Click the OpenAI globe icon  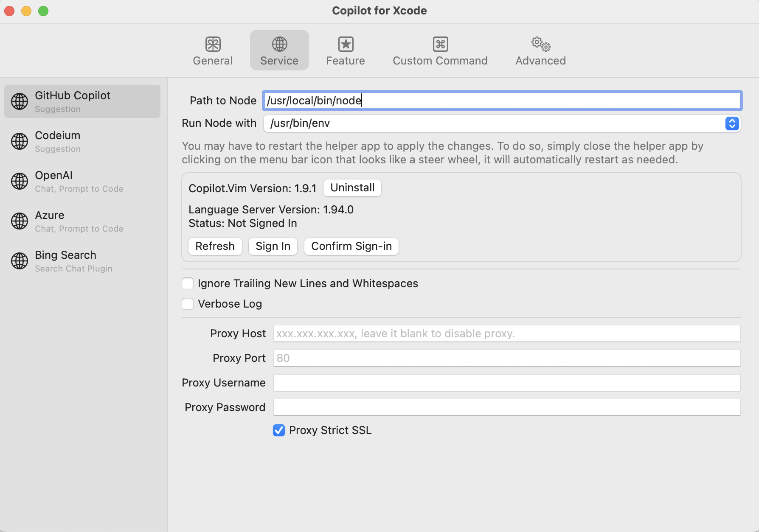point(20,181)
